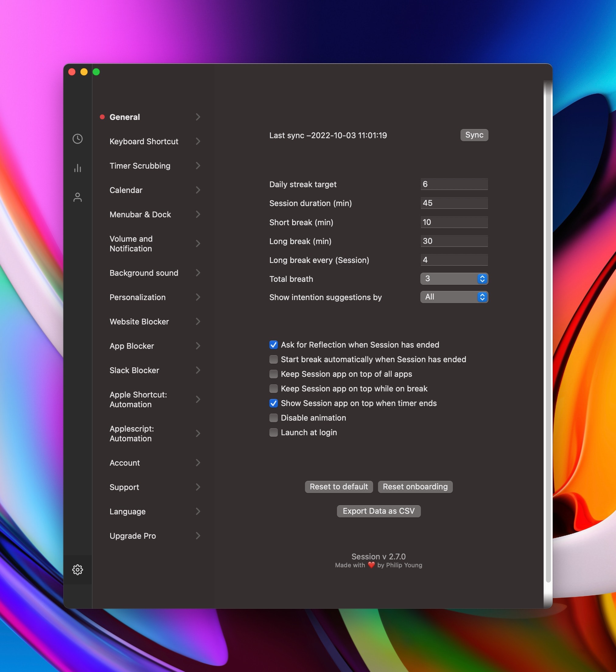
Task: Click chevron arrow beside Website Blocker
Action: pyautogui.click(x=198, y=321)
